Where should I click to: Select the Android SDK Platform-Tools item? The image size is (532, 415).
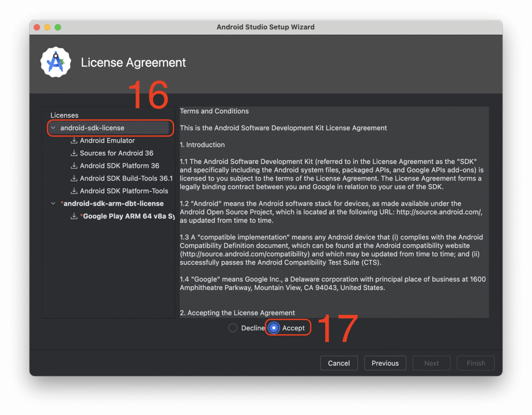click(124, 191)
